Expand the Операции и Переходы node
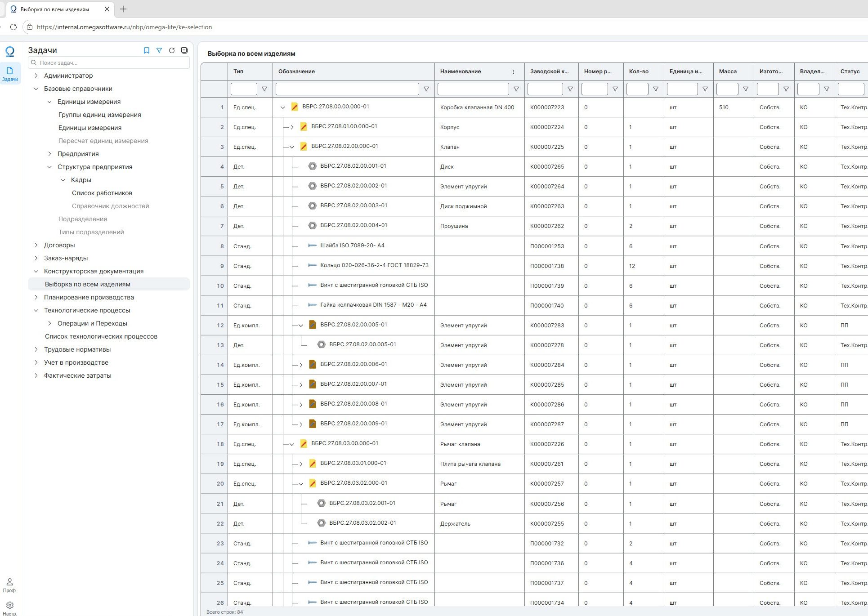The width and height of the screenshot is (868, 616). (x=49, y=323)
